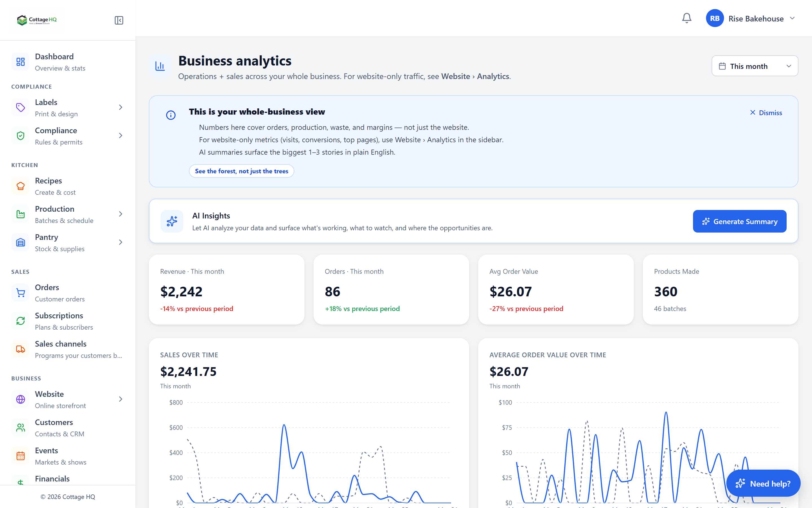Viewport: 812px width, 508px height.
Task: Click the -14% vs previous period text
Action: (x=197, y=308)
